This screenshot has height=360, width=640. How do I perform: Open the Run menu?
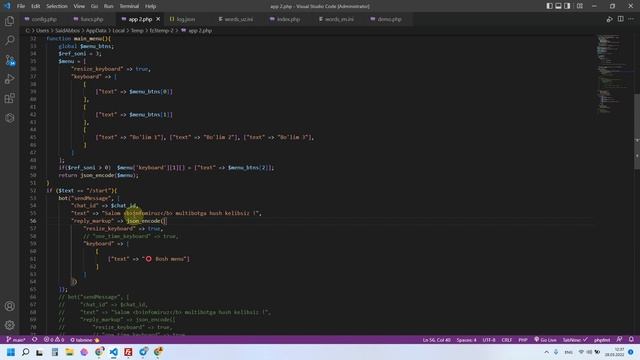pos(108,6)
